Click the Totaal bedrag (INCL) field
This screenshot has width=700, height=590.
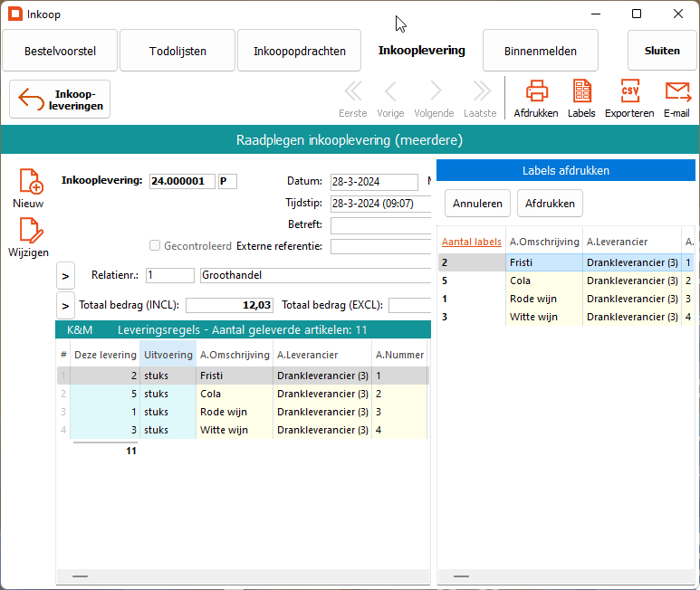(229, 305)
